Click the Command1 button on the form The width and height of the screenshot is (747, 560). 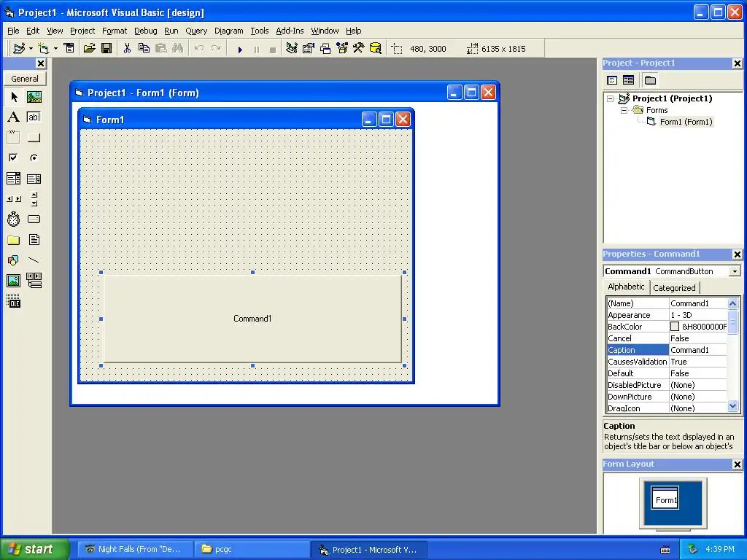pos(252,319)
